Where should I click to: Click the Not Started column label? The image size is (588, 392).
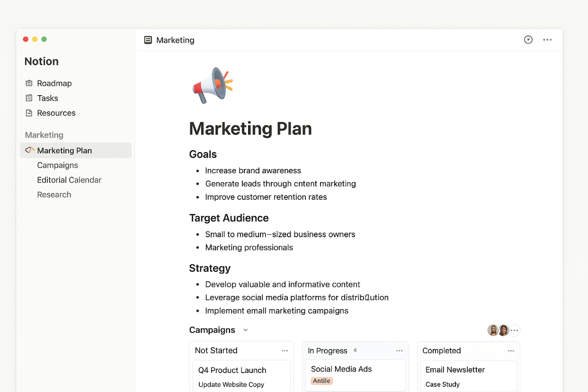pyautogui.click(x=216, y=350)
